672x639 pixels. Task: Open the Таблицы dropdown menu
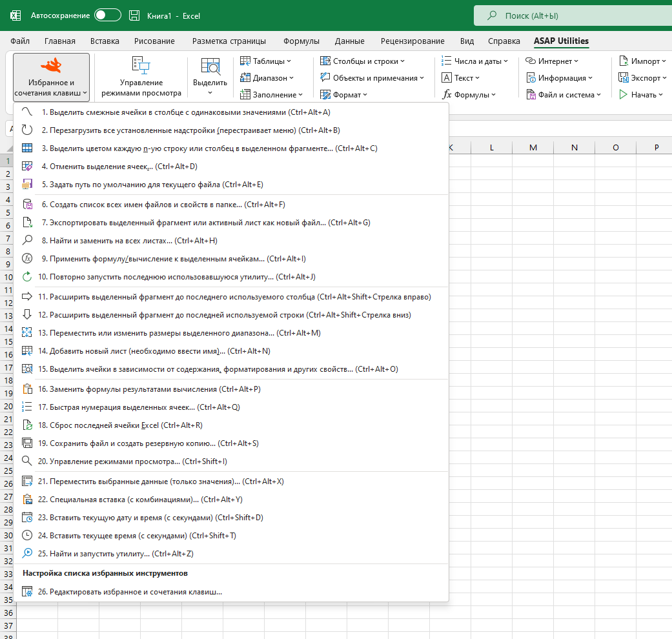pyautogui.click(x=265, y=61)
